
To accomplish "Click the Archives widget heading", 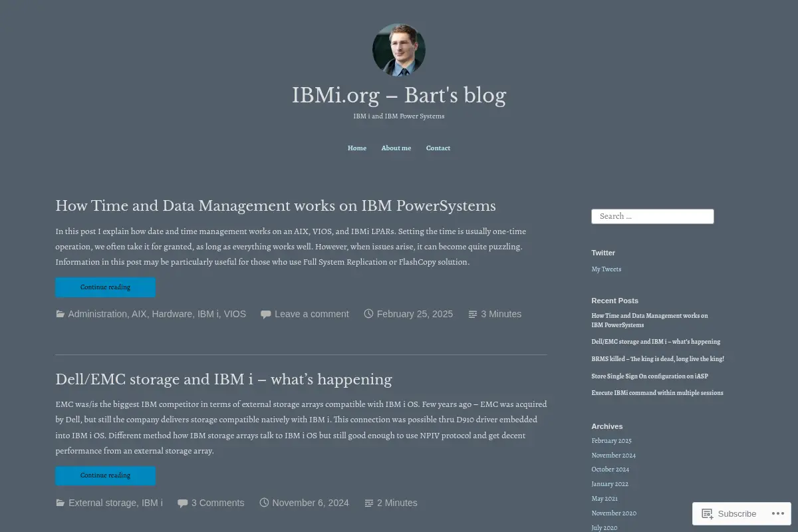I will click(x=606, y=426).
